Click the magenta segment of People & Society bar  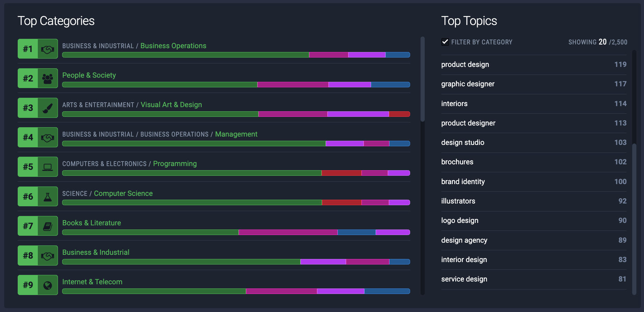click(293, 85)
